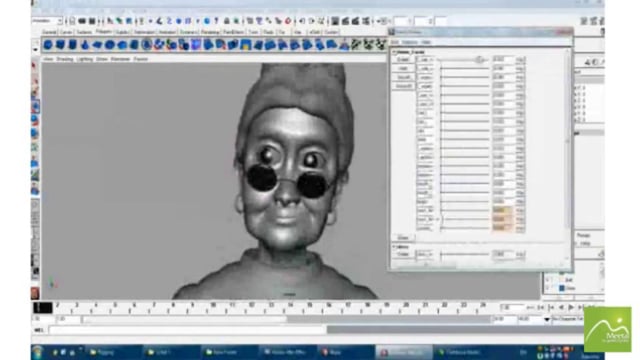Viewport: 640px width, 360px height.
Task: Choose the polygon cylinder shelf icon
Action: [73, 45]
